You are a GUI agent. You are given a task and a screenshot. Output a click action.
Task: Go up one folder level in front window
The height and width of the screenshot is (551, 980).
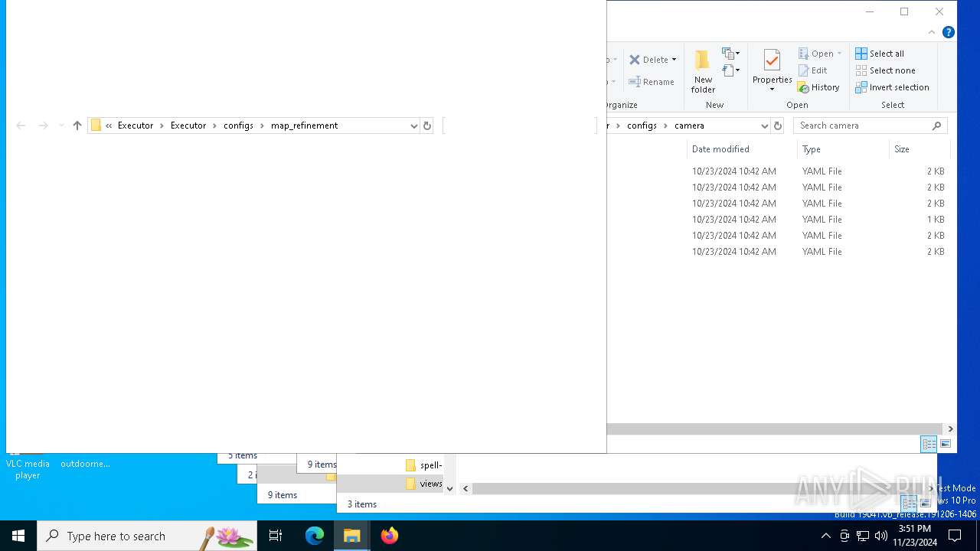pyautogui.click(x=77, y=126)
